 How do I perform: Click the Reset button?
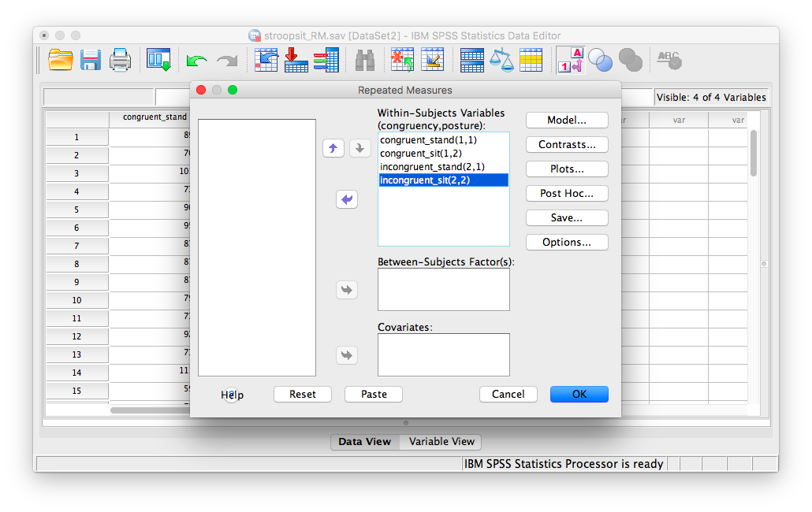click(303, 394)
